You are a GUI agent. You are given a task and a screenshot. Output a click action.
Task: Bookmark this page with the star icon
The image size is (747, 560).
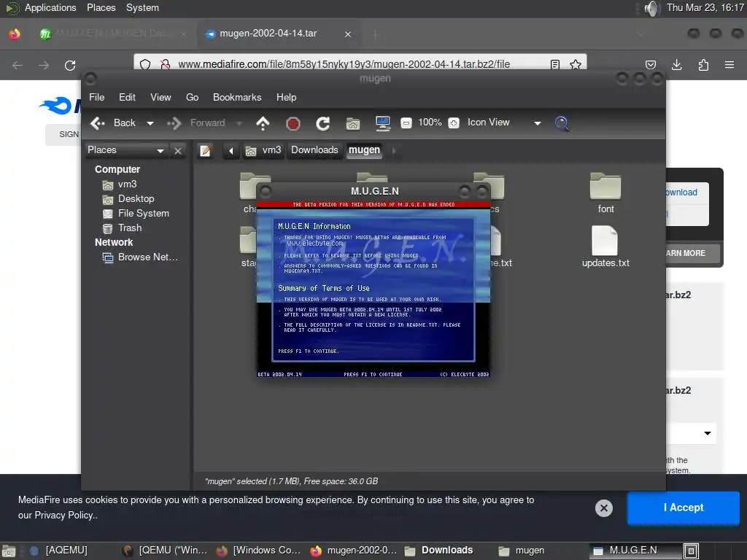coord(576,65)
